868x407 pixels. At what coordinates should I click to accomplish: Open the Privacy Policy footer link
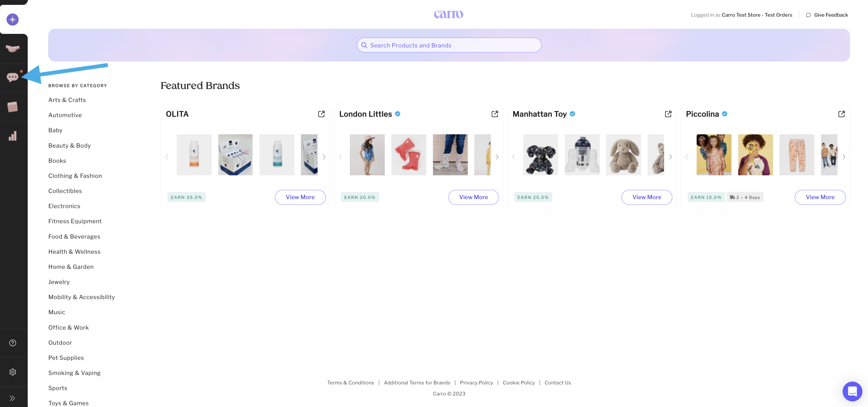pos(476,382)
